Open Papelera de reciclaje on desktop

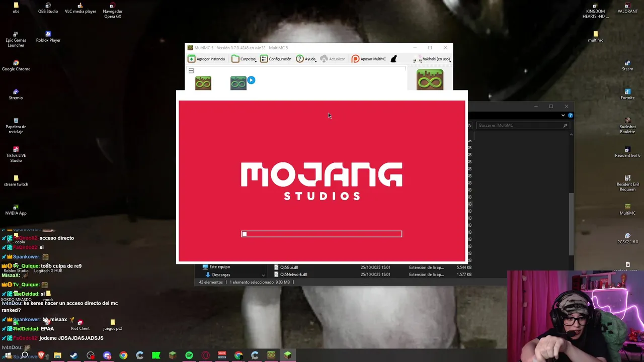[x=16, y=126]
